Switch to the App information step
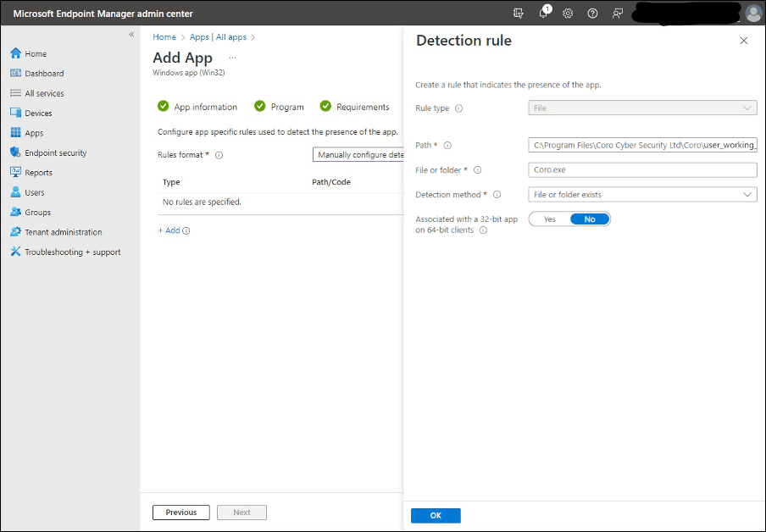The height and width of the screenshot is (532, 766). [x=197, y=107]
